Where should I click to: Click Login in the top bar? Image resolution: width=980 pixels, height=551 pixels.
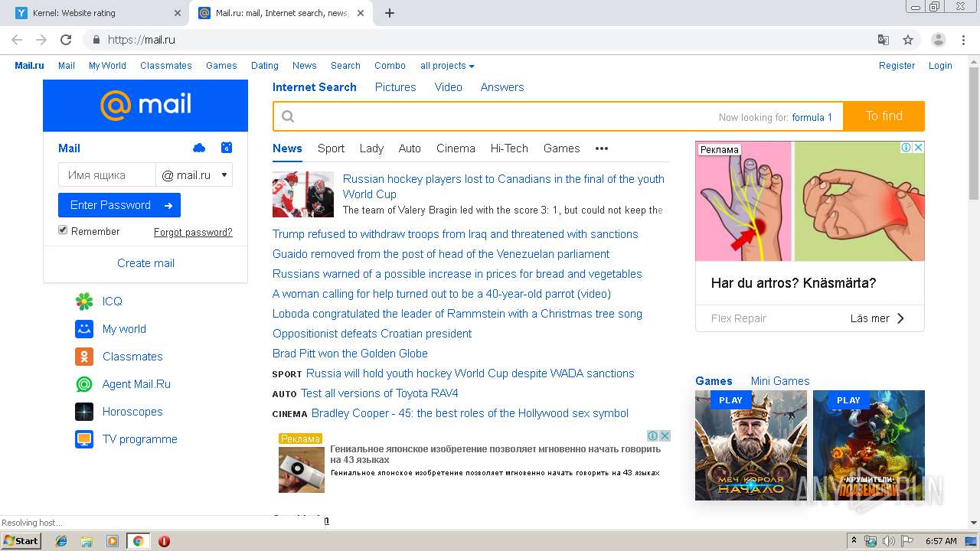[x=940, y=66]
